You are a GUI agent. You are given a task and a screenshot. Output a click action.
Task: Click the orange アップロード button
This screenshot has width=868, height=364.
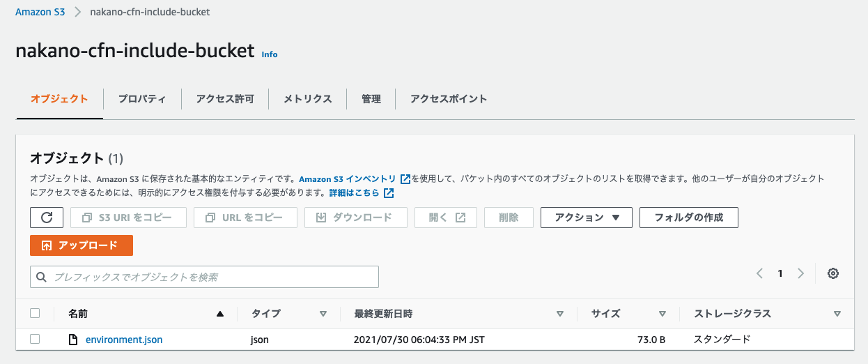82,245
